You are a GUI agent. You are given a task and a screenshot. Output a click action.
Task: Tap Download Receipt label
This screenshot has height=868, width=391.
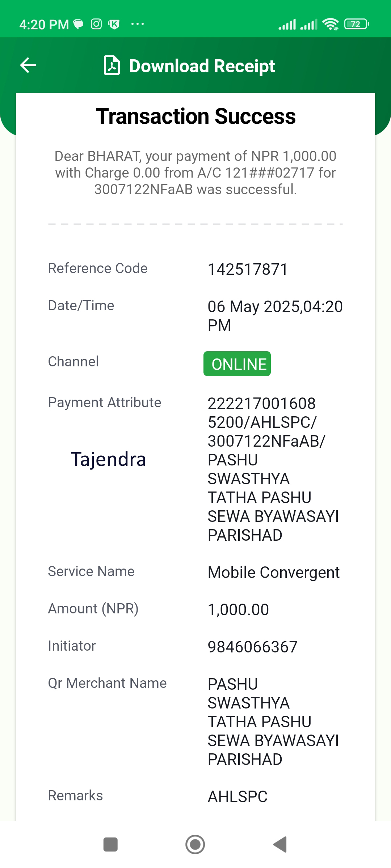202,66
